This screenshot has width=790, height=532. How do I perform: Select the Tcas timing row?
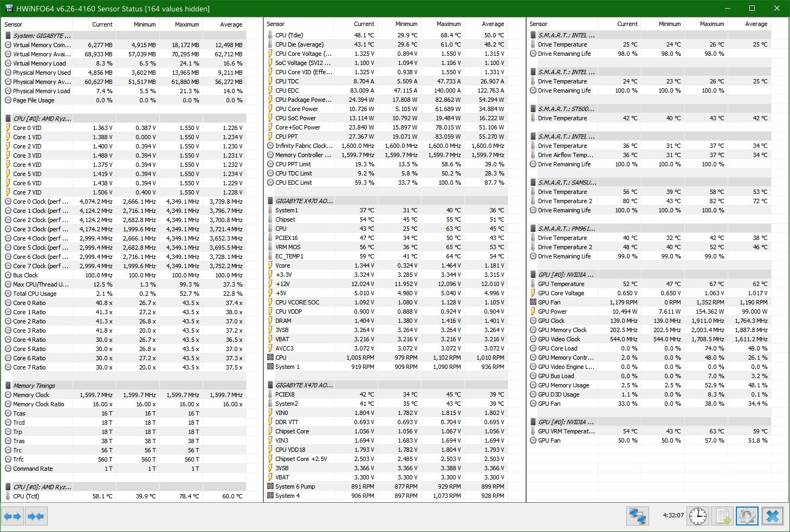tap(124, 413)
